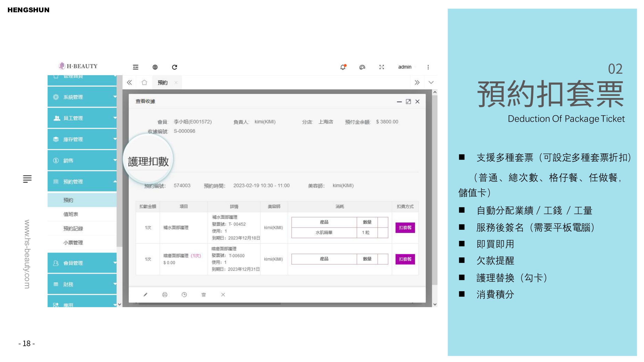644x362 pixels.
Task: Click the 銷售 dollar icon
Action: click(56, 160)
